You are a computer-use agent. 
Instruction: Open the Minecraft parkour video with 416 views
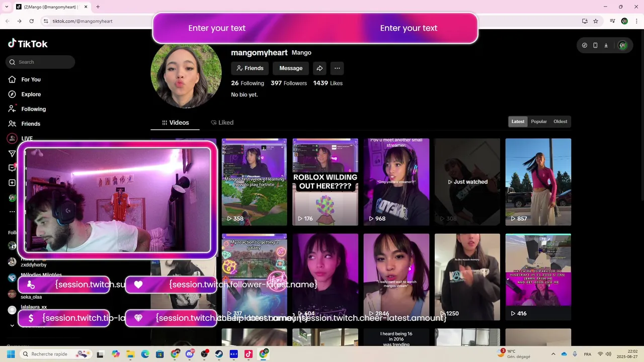coord(538,277)
